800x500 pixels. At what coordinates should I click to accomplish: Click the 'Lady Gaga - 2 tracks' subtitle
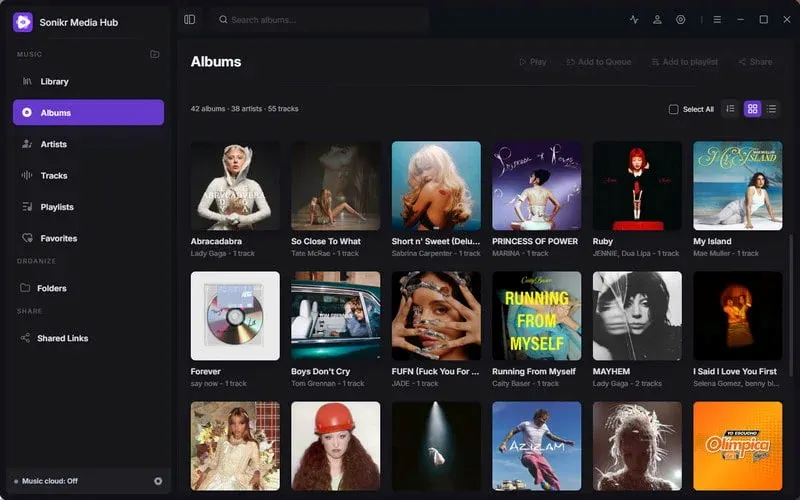(x=627, y=384)
